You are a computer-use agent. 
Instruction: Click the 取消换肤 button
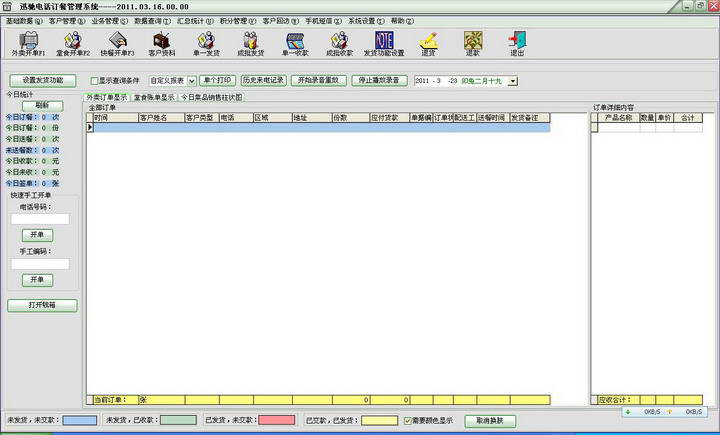click(490, 421)
